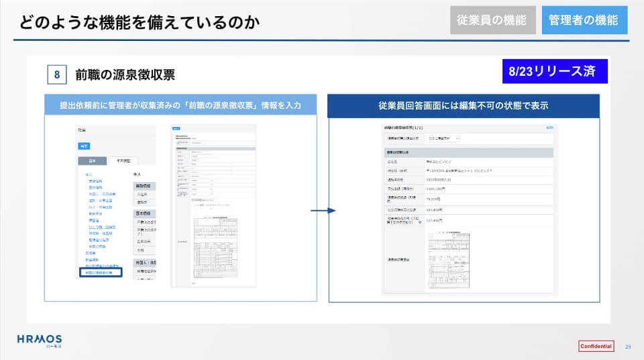
Task: Click the blue link at employee form top-right
Action: tap(549, 127)
